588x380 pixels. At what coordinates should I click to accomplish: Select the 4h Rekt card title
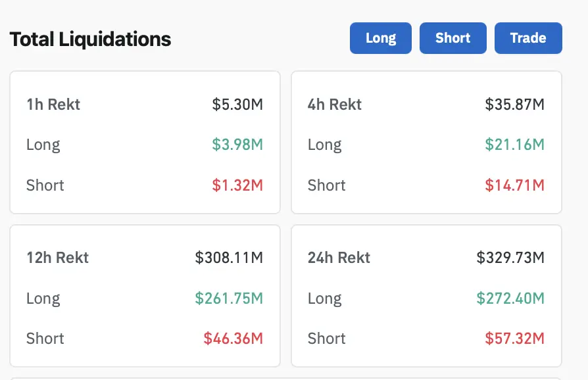pyautogui.click(x=335, y=105)
